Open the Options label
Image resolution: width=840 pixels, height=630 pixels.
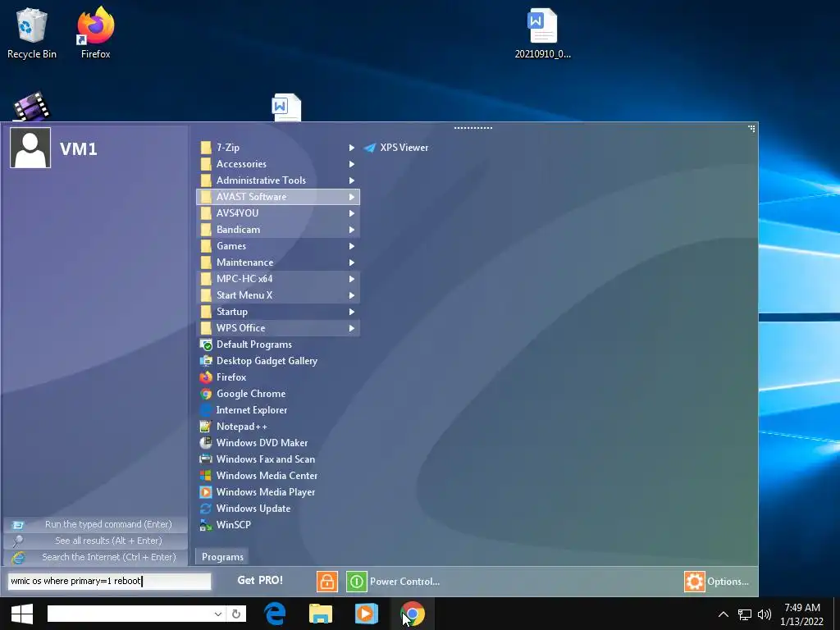click(728, 582)
